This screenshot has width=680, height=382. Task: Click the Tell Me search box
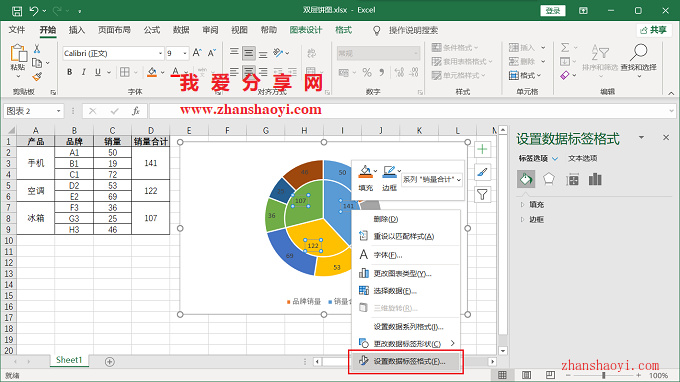[413, 30]
